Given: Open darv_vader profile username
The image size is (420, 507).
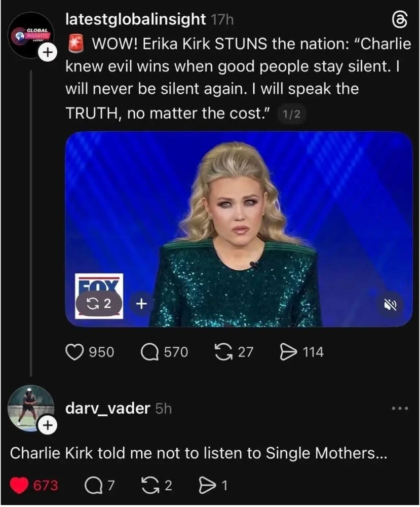Looking at the screenshot, I should 107,408.
